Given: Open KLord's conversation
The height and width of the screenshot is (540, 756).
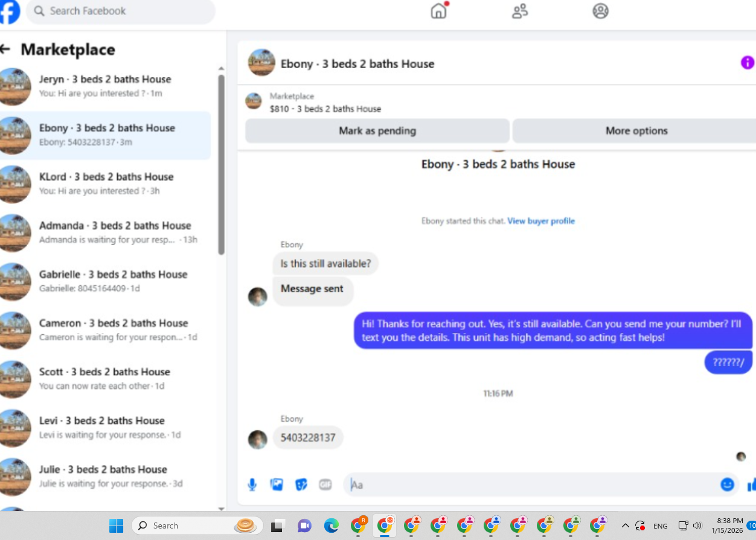Looking at the screenshot, I should pyautogui.click(x=106, y=184).
